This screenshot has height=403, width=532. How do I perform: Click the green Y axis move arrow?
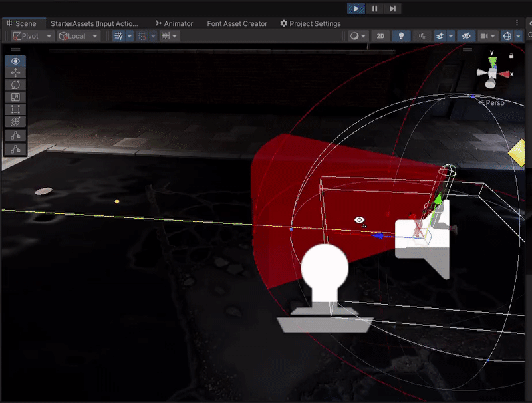(438, 199)
